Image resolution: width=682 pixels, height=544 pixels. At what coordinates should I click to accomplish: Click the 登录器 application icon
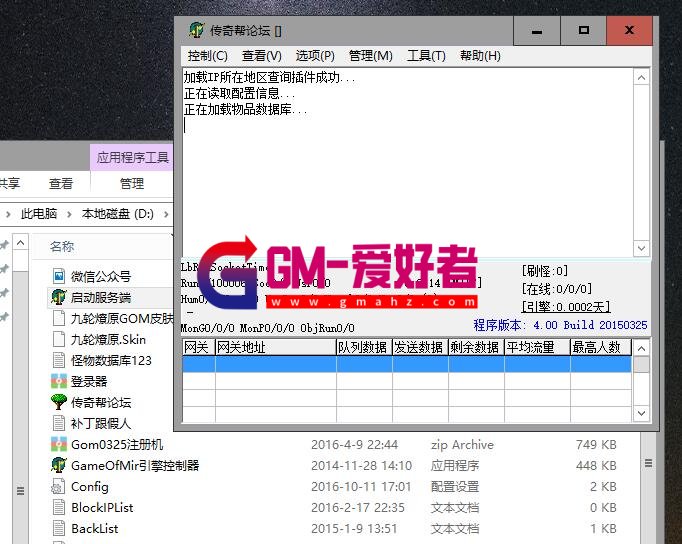pos(59,381)
